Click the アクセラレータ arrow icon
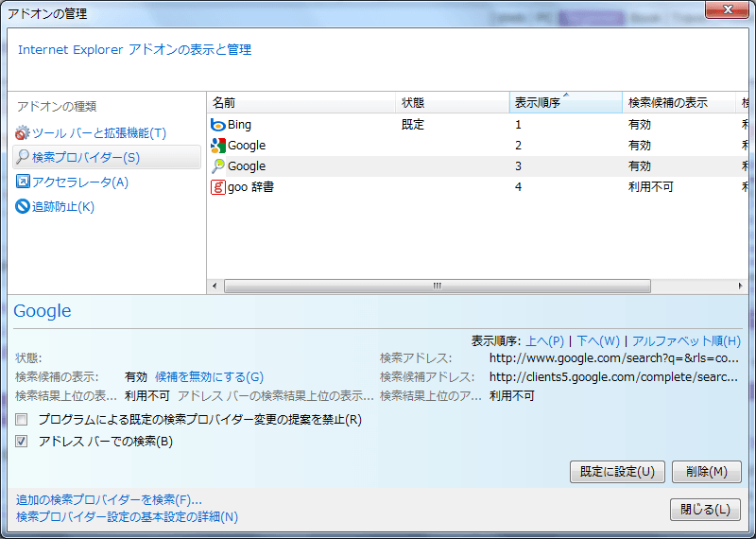756x539 pixels. (22, 182)
